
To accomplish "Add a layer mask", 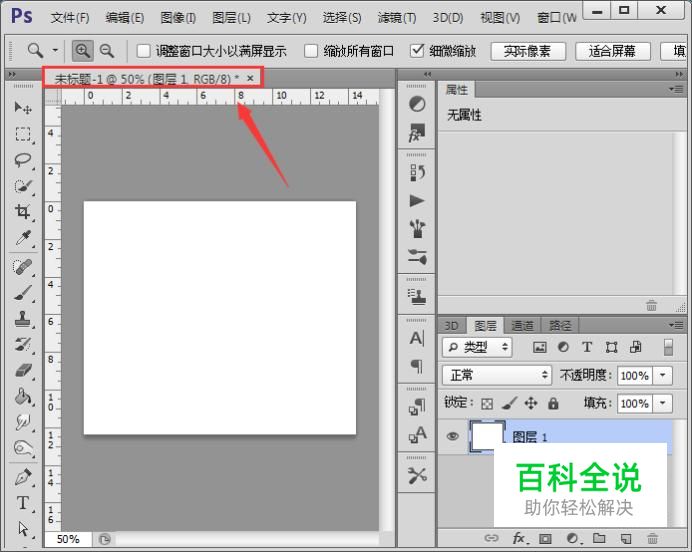I will pyautogui.click(x=545, y=538).
